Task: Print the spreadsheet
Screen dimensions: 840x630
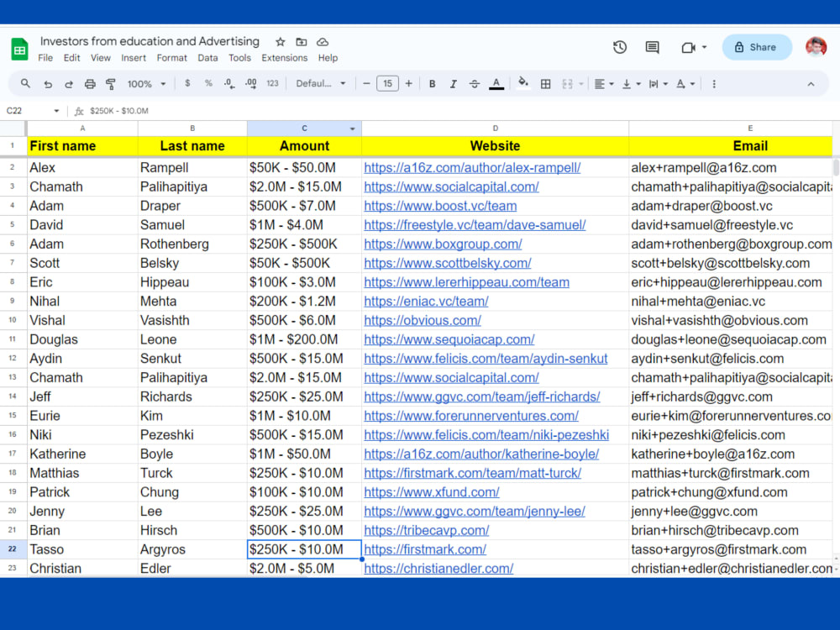Action: pyautogui.click(x=90, y=84)
